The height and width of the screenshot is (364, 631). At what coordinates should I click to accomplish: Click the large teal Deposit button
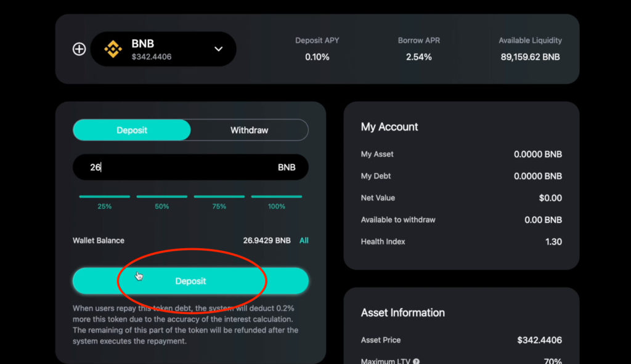tap(191, 281)
